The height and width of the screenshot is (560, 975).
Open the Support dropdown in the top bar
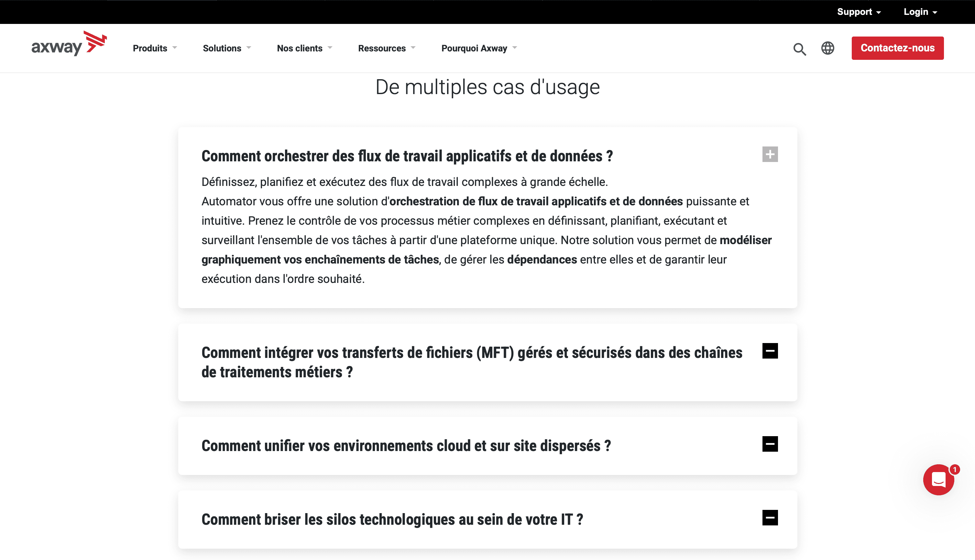point(859,12)
